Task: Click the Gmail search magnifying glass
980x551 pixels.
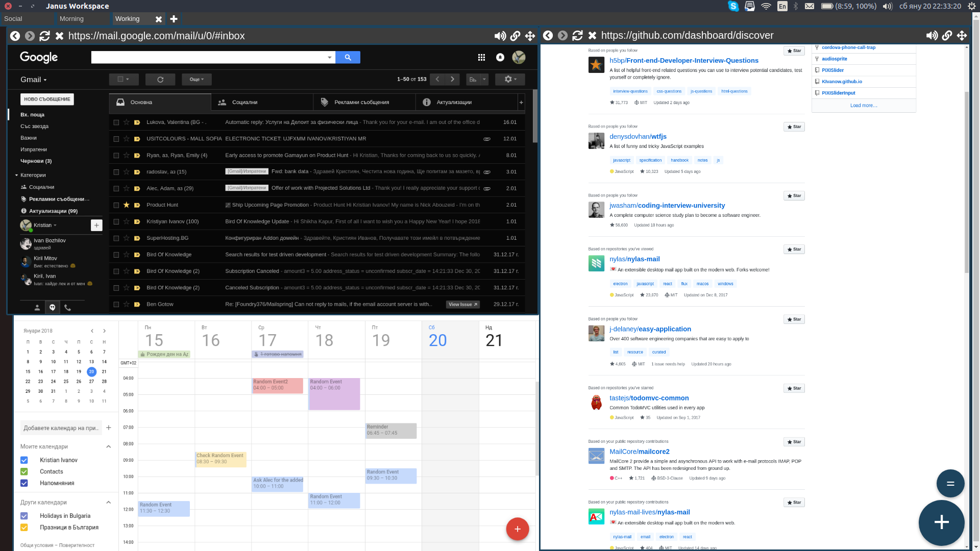Action: pos(348,57)
